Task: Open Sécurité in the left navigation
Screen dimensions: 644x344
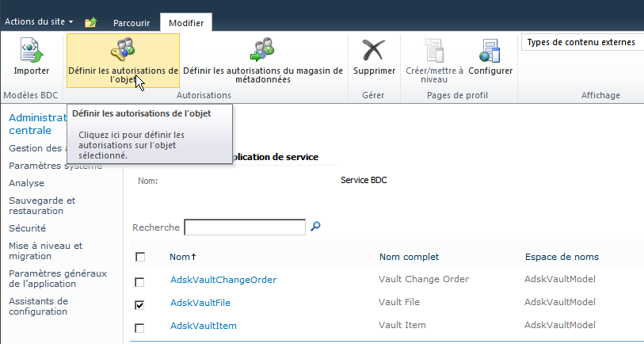Action: (27, 227)
